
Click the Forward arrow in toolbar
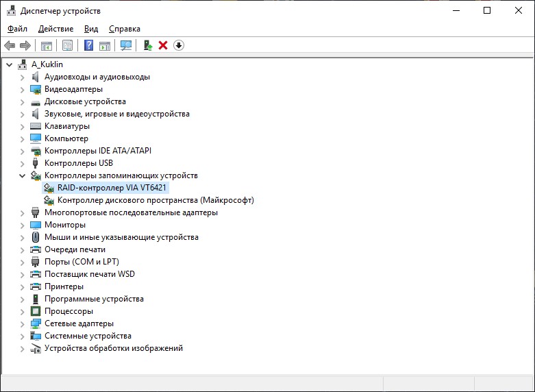tap(25, 45)
